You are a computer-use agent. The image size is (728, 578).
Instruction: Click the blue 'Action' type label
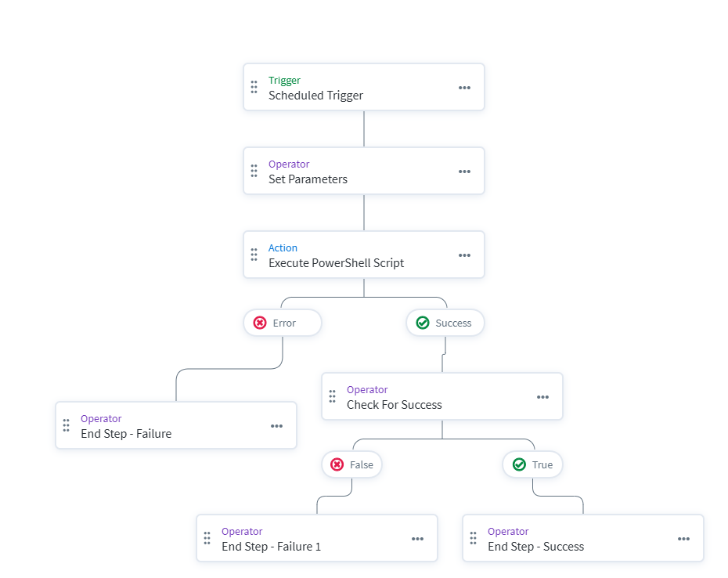coord(283,247)
